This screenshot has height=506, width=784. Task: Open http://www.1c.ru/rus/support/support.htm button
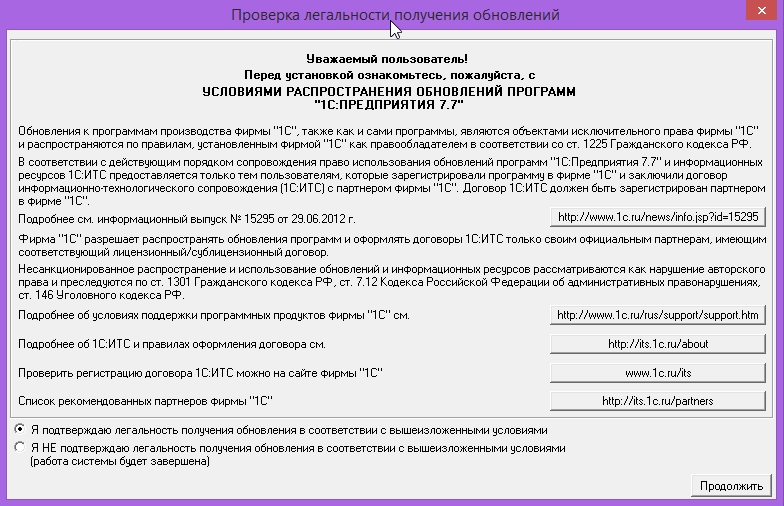pos(658,315)
